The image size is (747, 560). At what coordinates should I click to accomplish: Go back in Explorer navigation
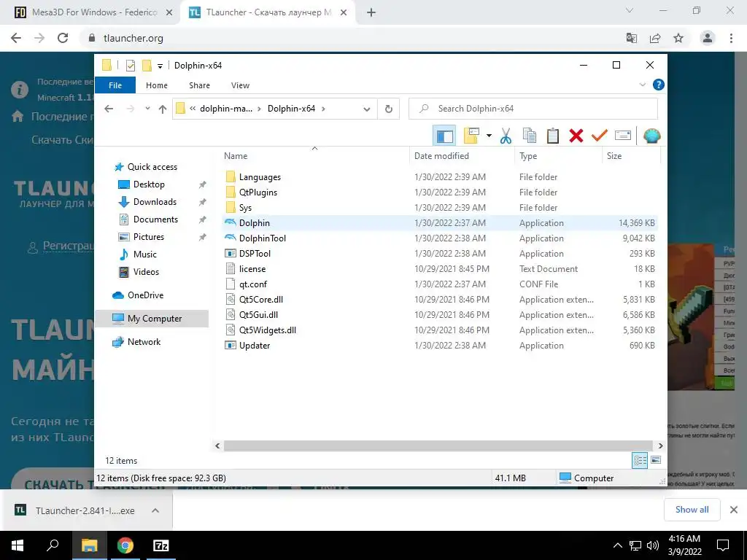[109, 109]
